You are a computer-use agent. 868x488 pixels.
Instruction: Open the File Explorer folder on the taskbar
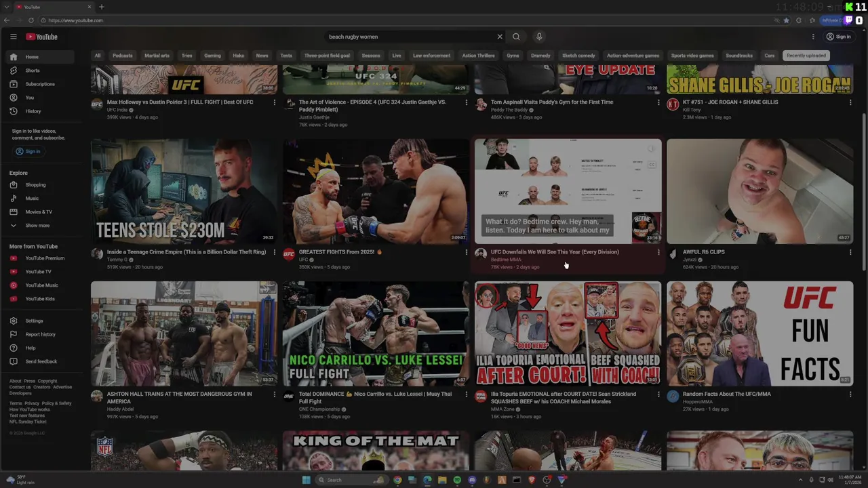pyautogui.click(x=442, y=480)
